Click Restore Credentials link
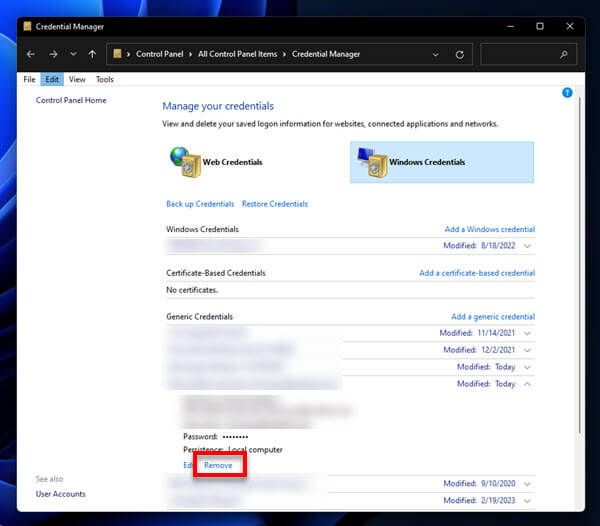 point(275,204)
